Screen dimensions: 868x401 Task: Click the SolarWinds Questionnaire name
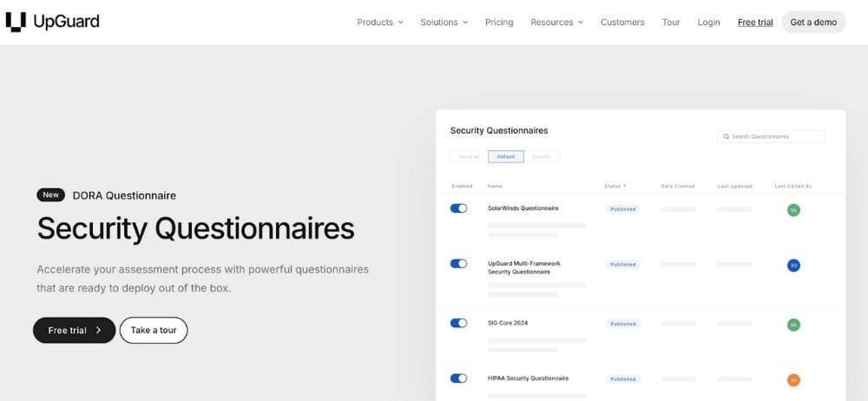pos(523,208)
